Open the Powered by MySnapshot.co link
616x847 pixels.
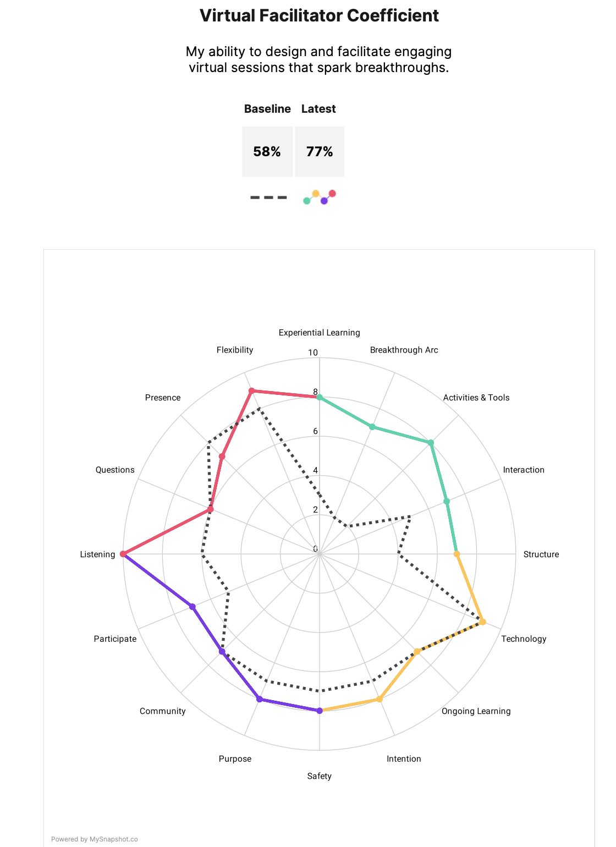95,839
